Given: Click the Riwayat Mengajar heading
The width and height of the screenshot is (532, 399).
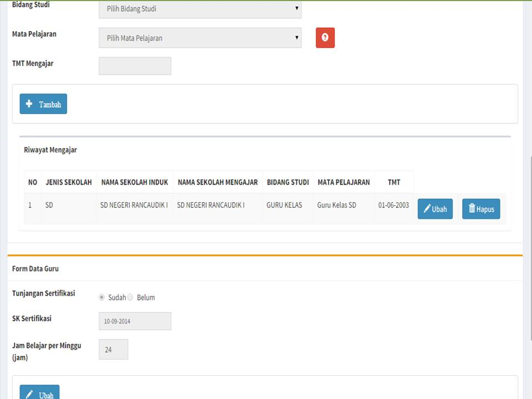Looking at the screenshot, I should pos(50,150).
